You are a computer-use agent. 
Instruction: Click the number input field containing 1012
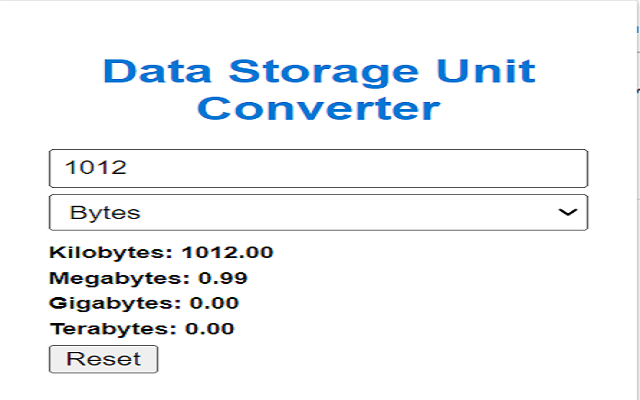(x=318, y=168)
